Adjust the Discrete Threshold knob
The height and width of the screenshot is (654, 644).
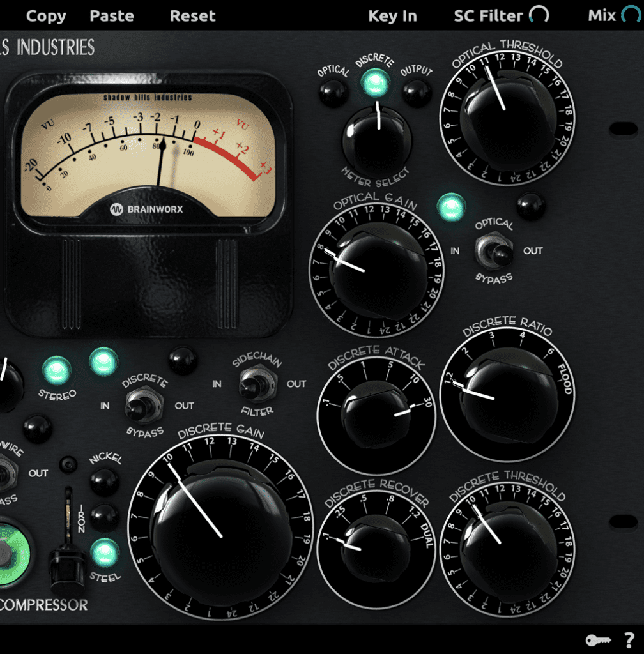508,551
